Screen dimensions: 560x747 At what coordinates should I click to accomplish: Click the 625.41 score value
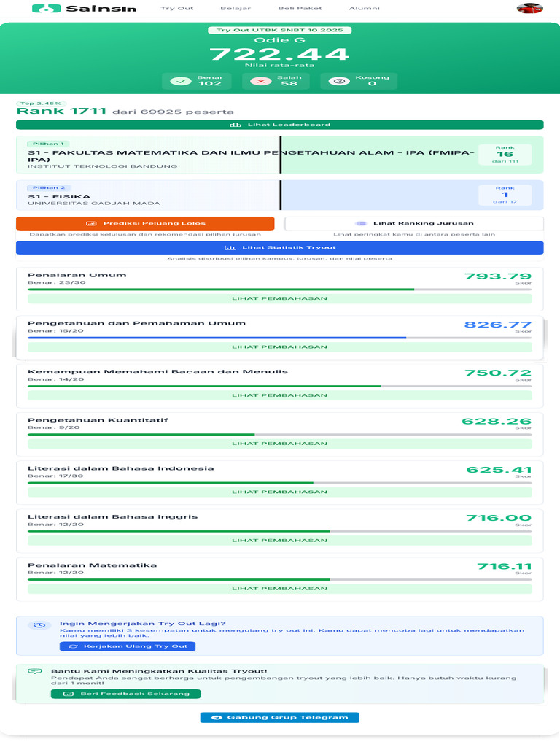499,471
